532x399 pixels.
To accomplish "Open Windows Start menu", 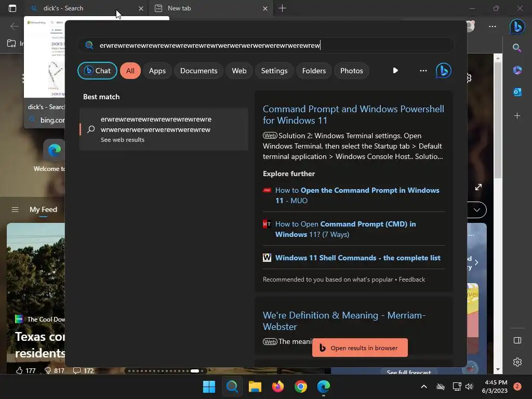I will pos(209,387).
